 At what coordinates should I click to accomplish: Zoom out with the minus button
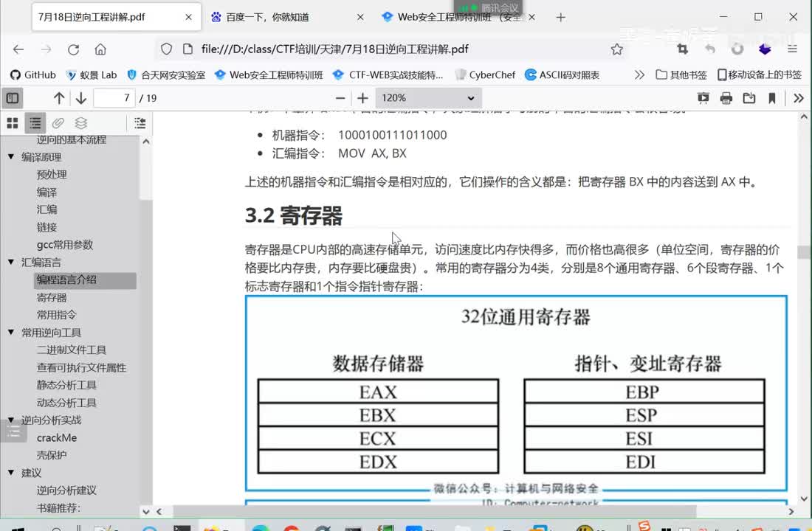(340, 98)
